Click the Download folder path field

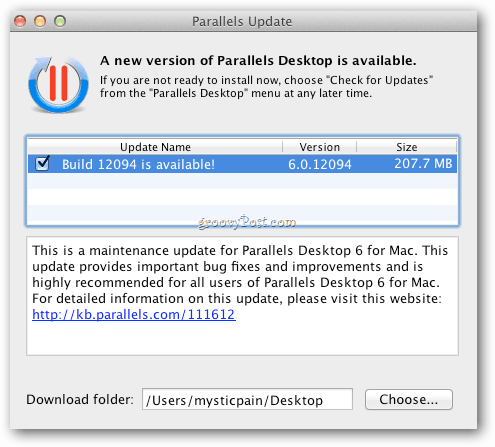click(x=247, y=399)
